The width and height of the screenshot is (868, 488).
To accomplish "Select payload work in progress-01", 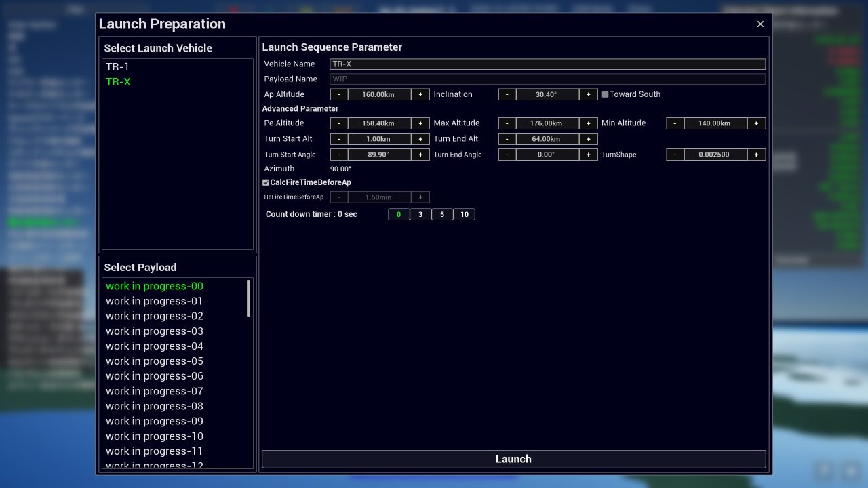I will (x=155, y=301).
